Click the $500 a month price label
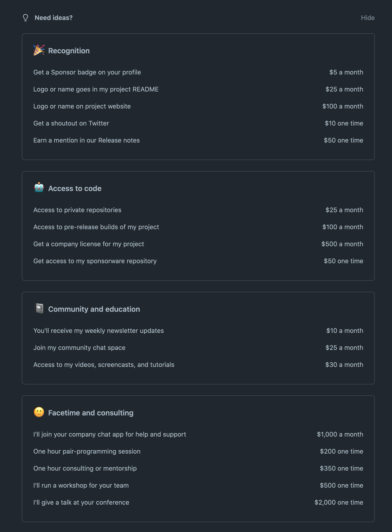The width and height of the screenshot is (392, 532). [x=342, y=244]
